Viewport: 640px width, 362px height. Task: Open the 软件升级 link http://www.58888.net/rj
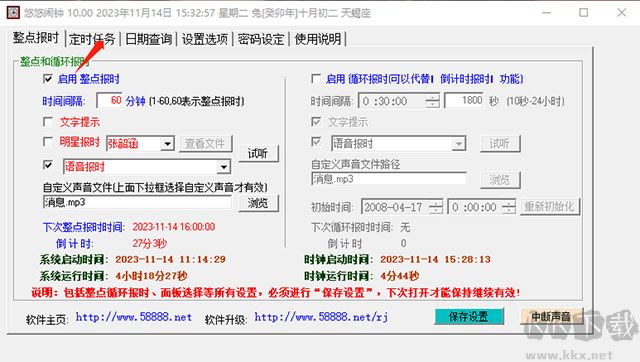coord(321,317)
